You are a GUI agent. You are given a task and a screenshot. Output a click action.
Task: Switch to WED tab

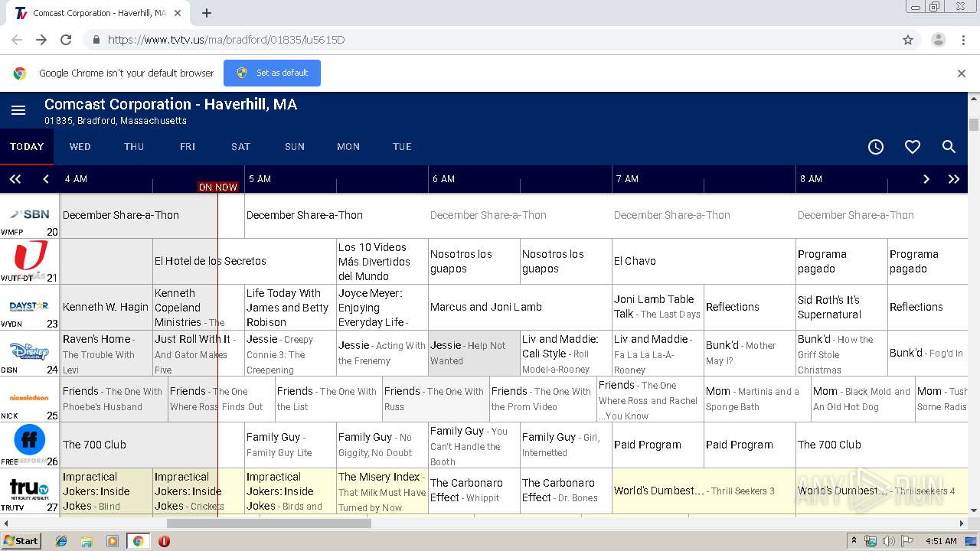[x=80, y=147]
